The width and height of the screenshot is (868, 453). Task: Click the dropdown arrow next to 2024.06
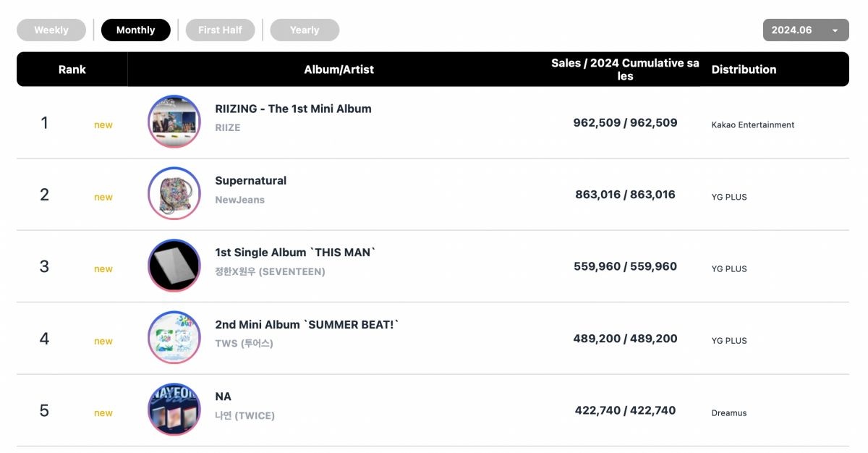pyautogui.click(x=835, y=30)
